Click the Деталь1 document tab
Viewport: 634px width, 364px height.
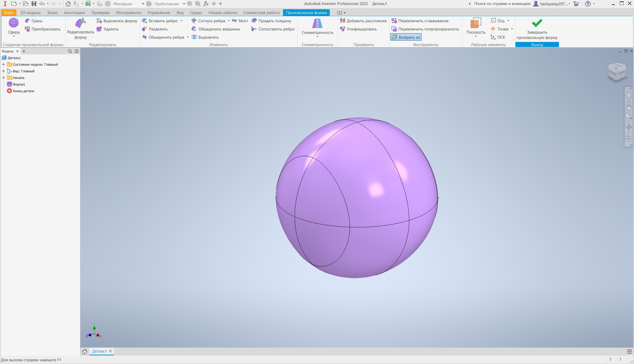click(x=99, y=351)
